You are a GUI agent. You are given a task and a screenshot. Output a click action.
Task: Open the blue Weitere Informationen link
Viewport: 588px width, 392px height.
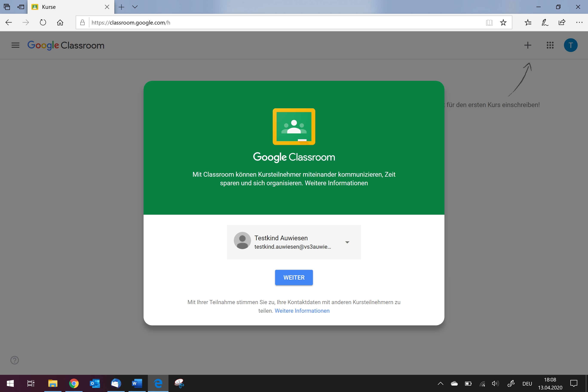302,311
